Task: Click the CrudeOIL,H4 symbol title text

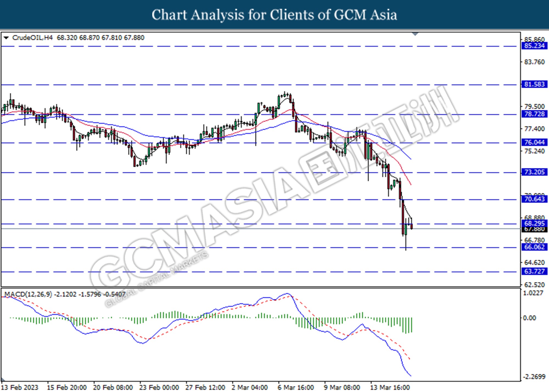Action: 32,38
